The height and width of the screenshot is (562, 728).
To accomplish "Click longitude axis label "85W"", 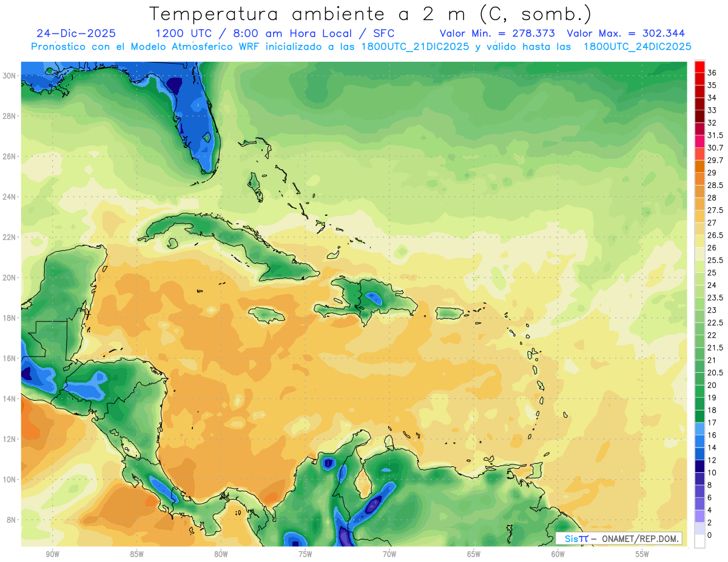I will point(136,555).
